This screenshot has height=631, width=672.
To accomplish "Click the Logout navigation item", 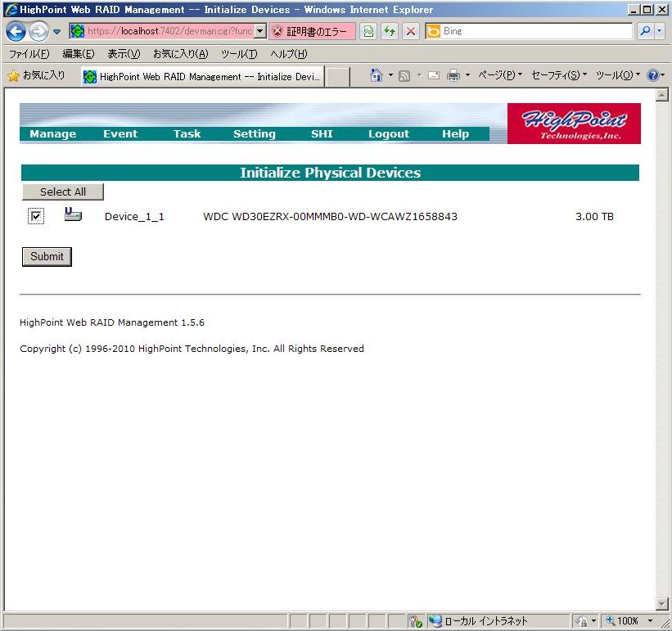I will click(x=389, y=133).
